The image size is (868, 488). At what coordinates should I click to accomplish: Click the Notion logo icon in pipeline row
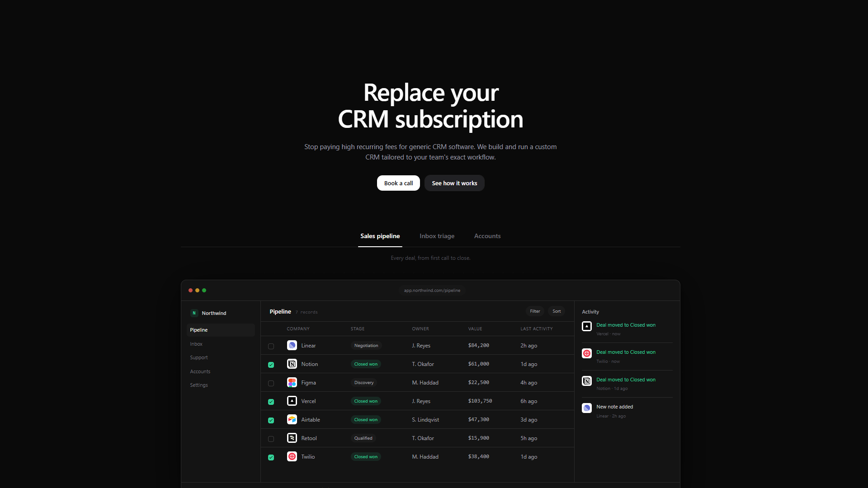click(292, 364)
